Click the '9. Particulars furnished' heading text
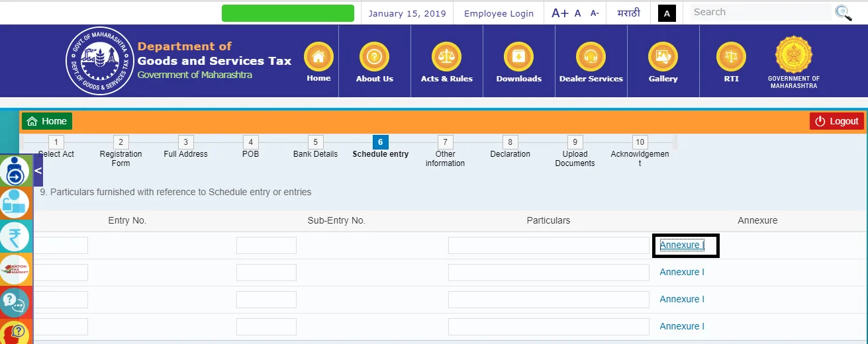868x344 pixels. pos(175,192)
